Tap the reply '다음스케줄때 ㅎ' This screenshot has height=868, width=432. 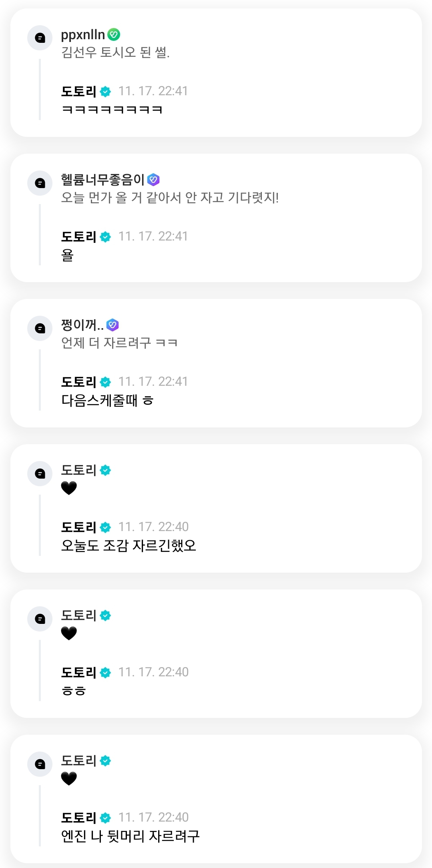(x=107, y=401)
